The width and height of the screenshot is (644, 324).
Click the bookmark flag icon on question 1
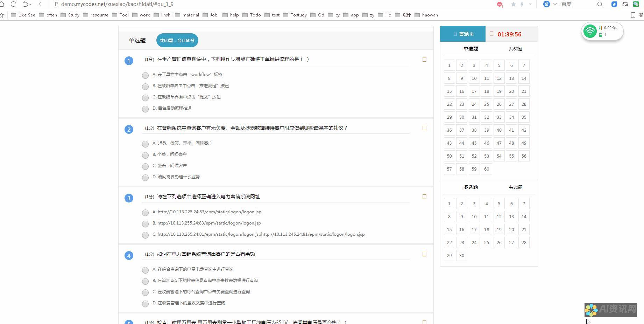(424, 60)
